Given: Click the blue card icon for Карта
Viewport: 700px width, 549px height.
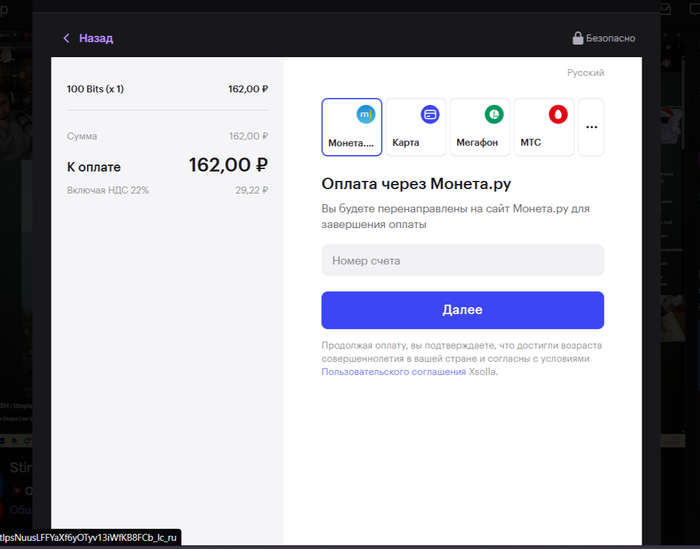Looking at the screenshot, I should (x=430, y=114).
